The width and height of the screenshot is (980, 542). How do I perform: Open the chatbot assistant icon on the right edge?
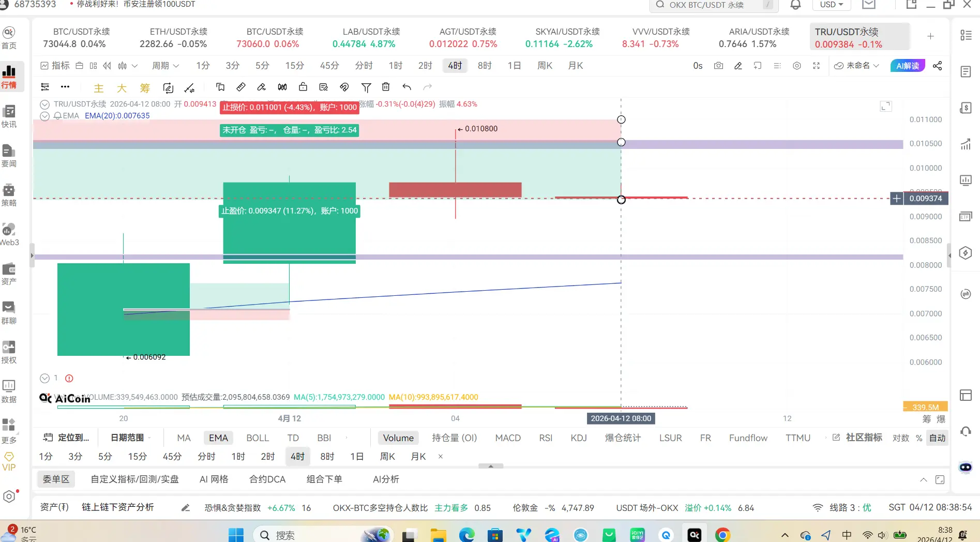point(966,467)
